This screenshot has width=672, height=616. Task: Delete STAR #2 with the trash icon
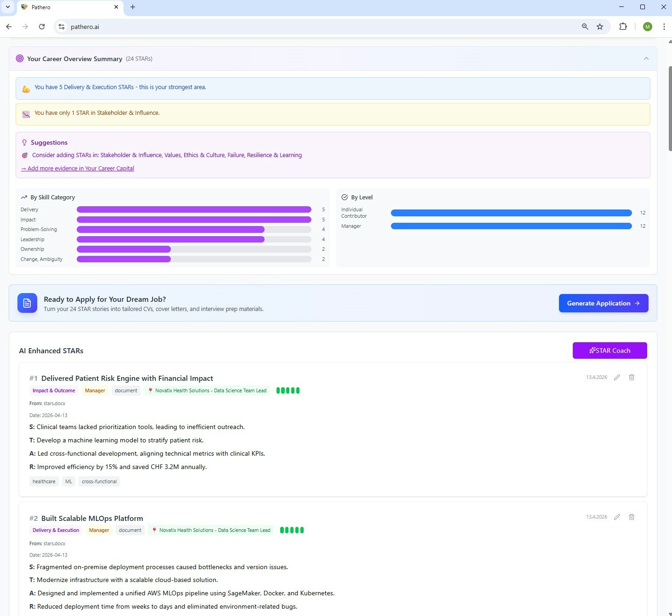pos(632,517)
